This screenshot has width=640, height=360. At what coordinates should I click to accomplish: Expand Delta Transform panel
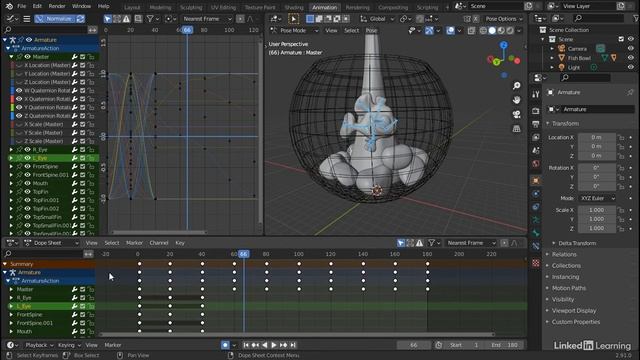click(x=576, y=243)
